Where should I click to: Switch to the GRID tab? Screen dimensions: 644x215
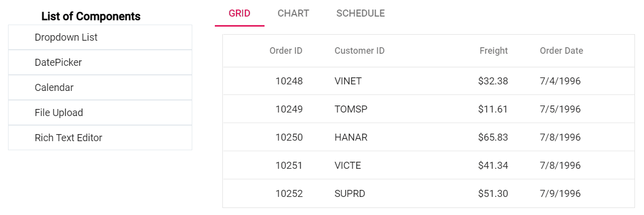click(239, 14)
